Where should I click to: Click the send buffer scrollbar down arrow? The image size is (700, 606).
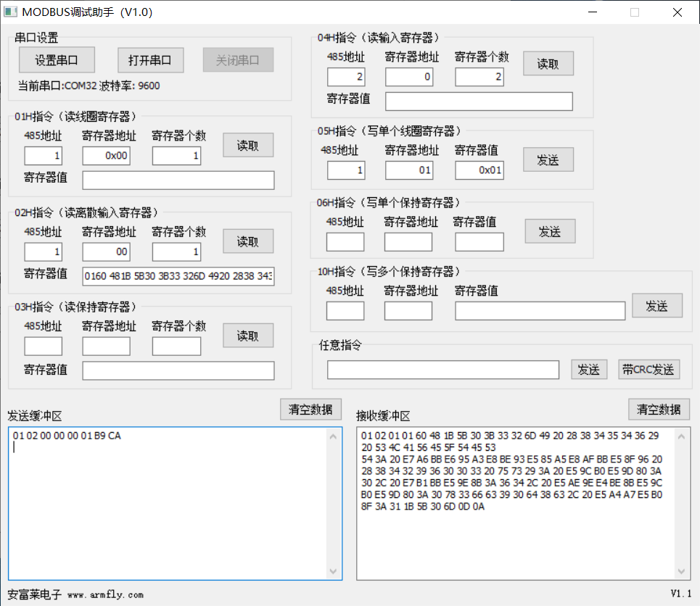pos(334,571)
